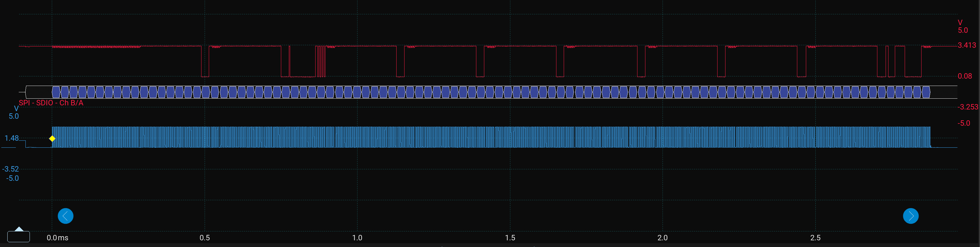Click the SPI - SDIO - Ch B/A label
The width and height of the screenshot is (980, 247).
pyautogui.click(x=51, y=103)
